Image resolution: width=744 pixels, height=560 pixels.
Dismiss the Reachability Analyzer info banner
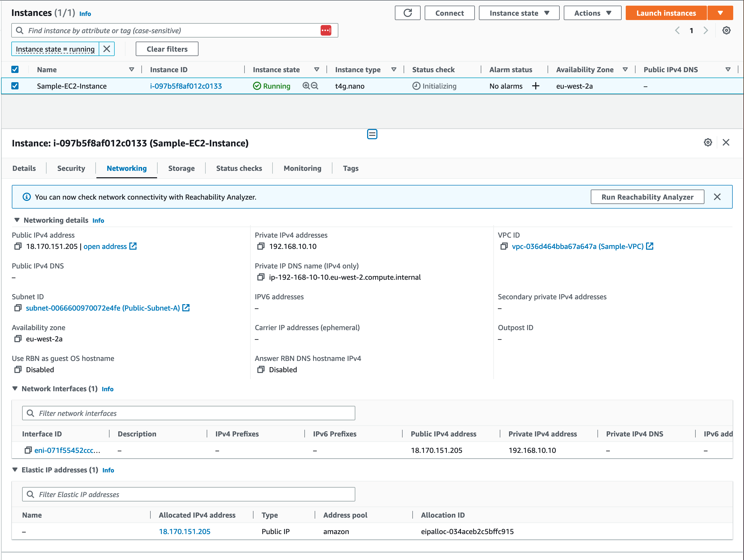[x=717, y=197]
